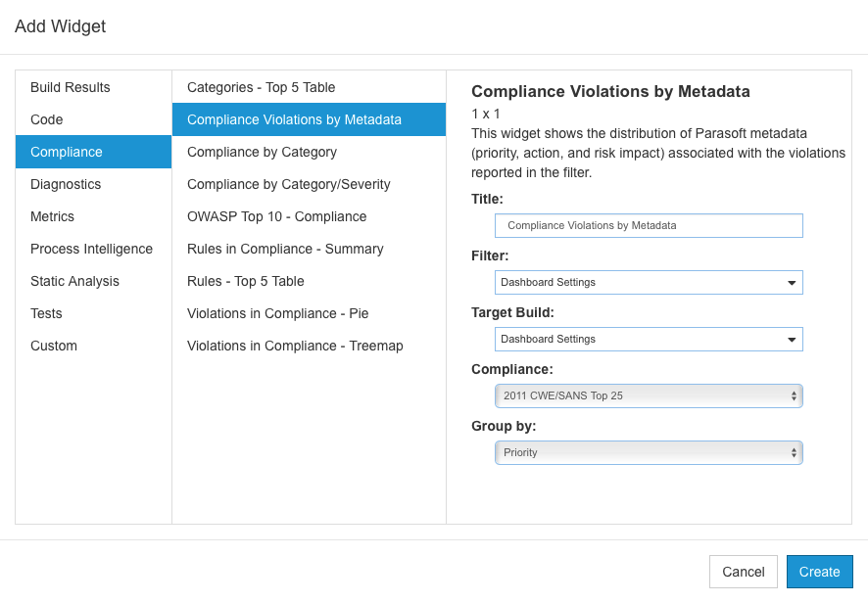Image resolution: width=868 pixels, height=603 pixels.
Task: Select Process Intelligence category
Action: point(93,249)
